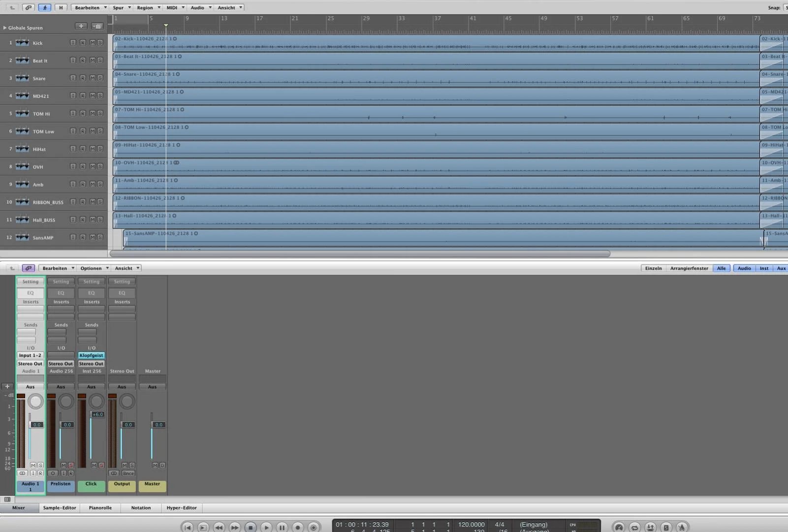
Task: Click the HiHat track waveform icon
Action: coord(22,149)
